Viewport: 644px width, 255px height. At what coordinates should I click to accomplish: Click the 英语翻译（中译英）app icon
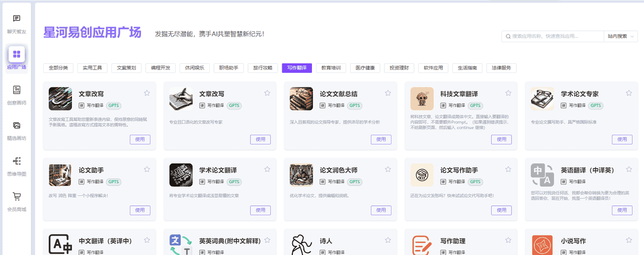click(542, 175)
